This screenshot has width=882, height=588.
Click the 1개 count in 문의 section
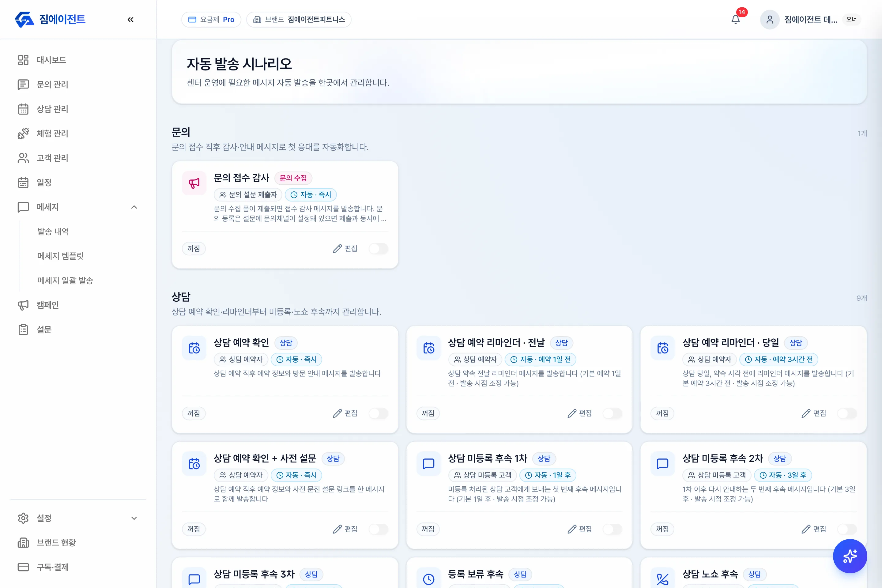click(862, 134)
